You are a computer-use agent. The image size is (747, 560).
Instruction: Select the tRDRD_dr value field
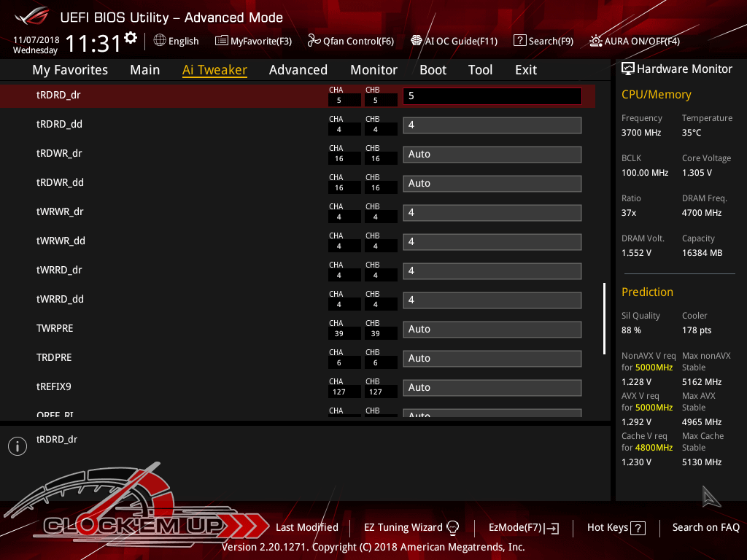pyautogui.click(x=492, y=96)
